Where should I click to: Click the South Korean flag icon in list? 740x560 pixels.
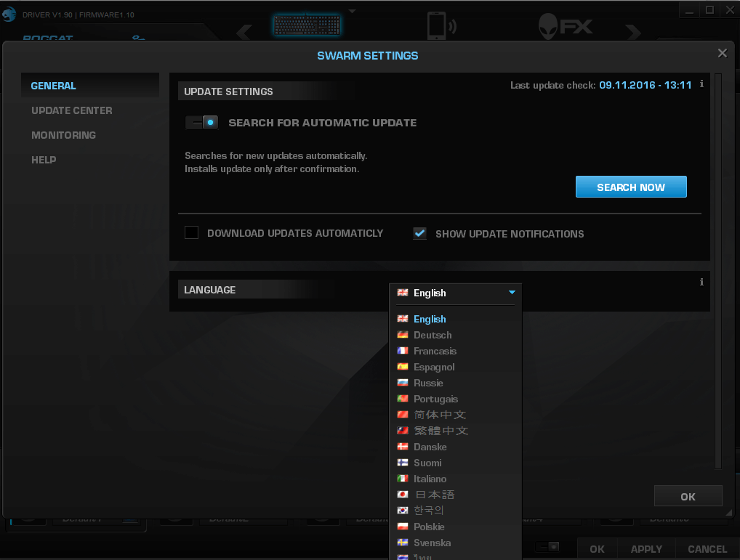tap(403, 510)
